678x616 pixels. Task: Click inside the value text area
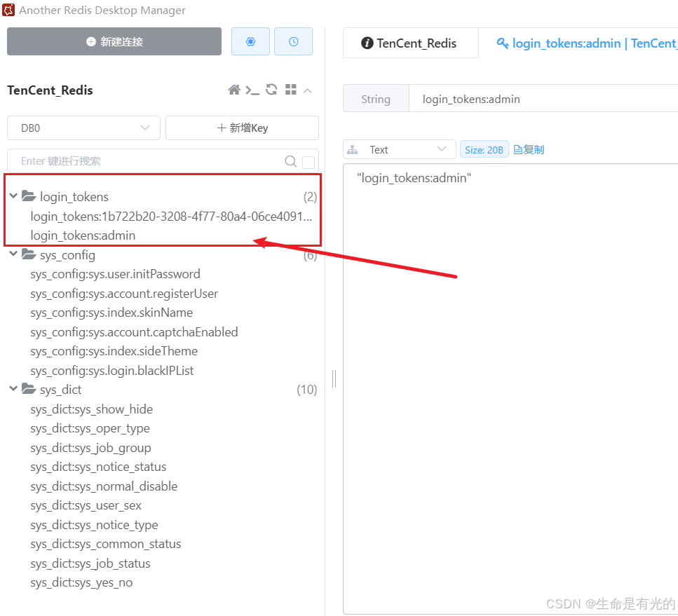click(510, 389)
